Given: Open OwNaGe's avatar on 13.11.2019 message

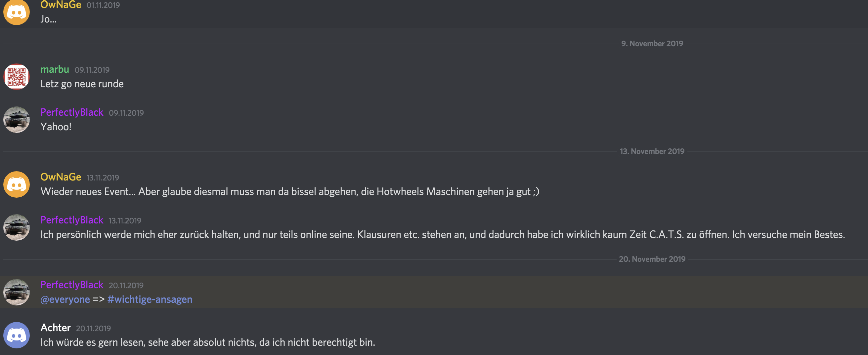Looking at the screenshot, I should (17, 184).
